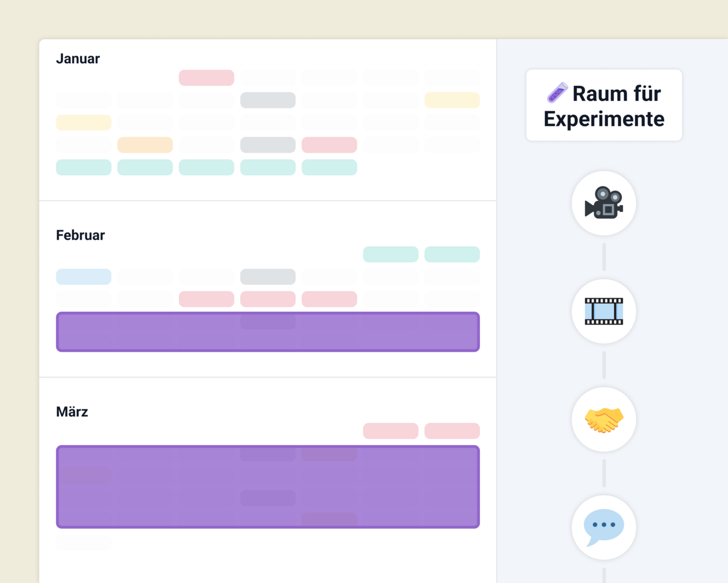The width and height of the screenshot is (728, 583).
Task: Select the Januar month heading
Action: [78, 59]
